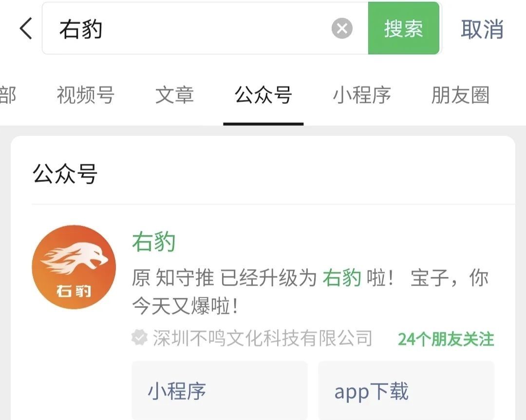Select the 公众号 tab
Screen dimensions: 526x420
(x=263, y=95)
